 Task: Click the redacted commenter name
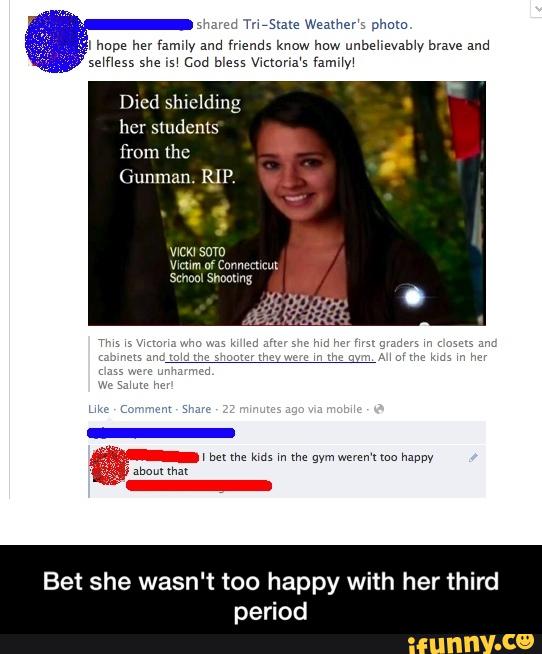click(162, 457)
